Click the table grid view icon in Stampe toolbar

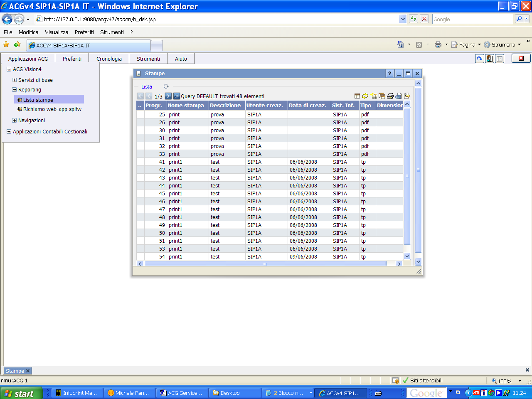(357, 96)
